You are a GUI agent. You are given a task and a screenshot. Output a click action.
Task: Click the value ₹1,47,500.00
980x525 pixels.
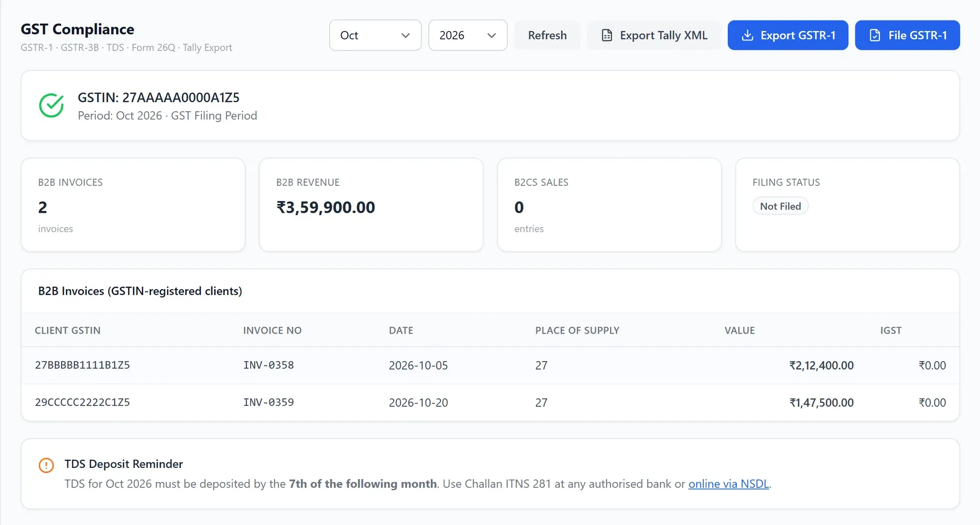click(821, 403)
